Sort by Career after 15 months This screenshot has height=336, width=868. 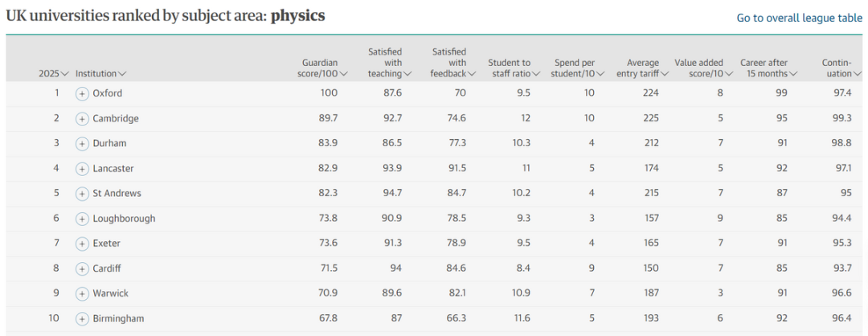tap(768, 68)
